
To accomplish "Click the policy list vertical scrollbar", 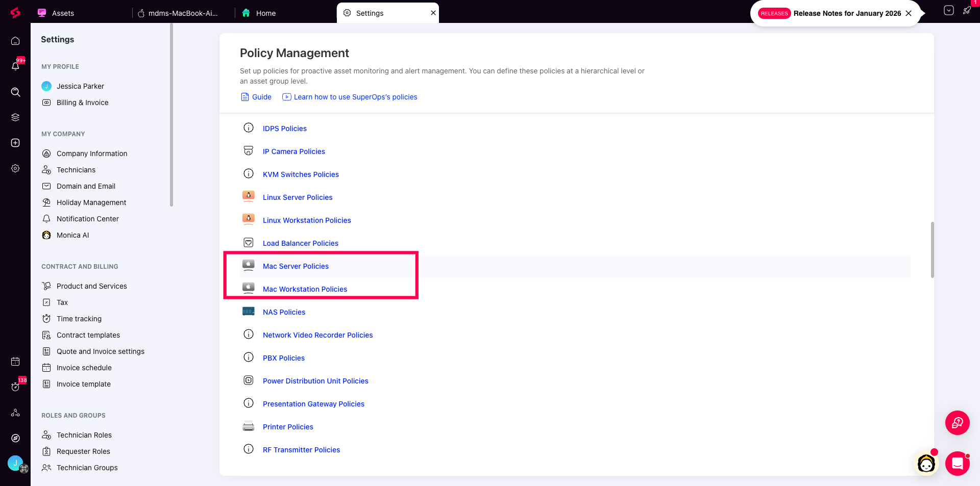I will [933, 249].
